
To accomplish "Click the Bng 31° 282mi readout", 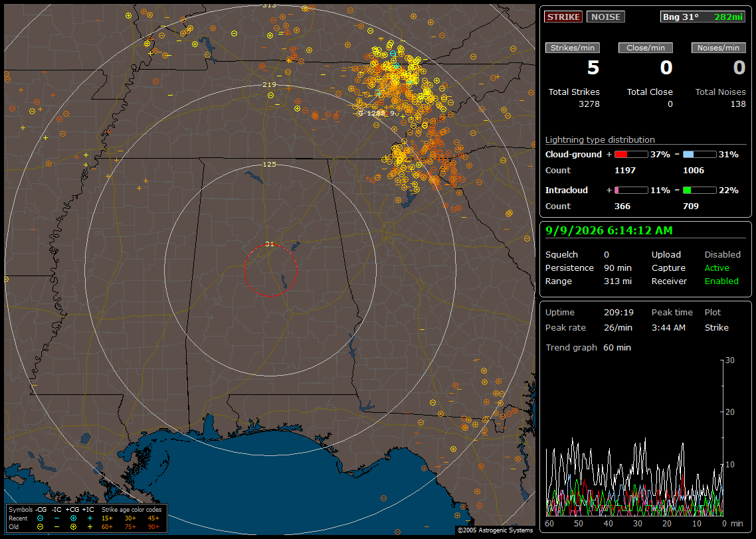I will [702, 17].
